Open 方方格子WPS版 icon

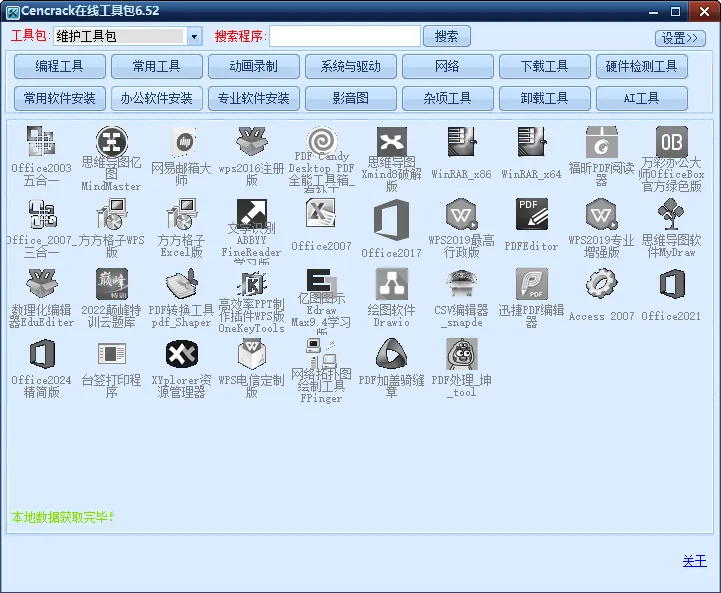coord(111,213)
